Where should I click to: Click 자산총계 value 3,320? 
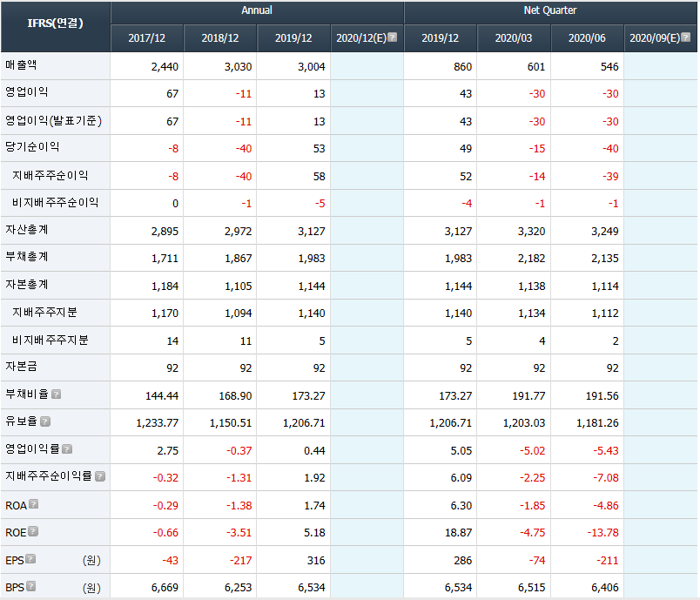click(x=532, y=232)
